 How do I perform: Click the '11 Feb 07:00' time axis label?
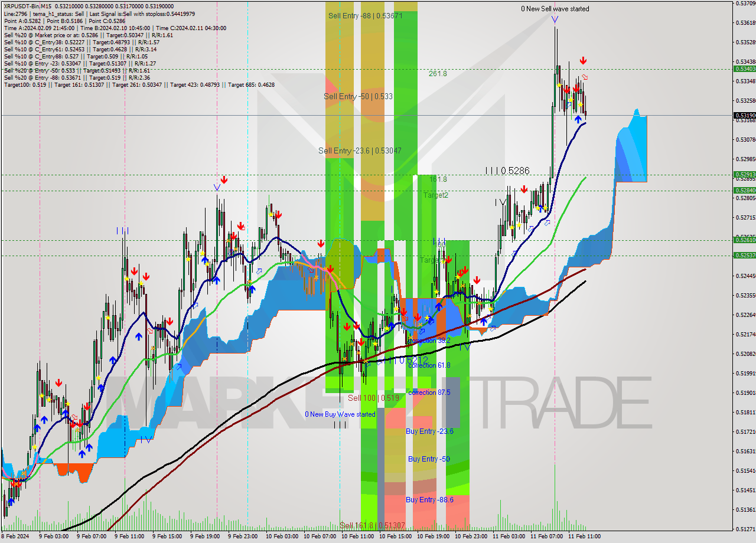pyautogui.click(x=546, y=537)
